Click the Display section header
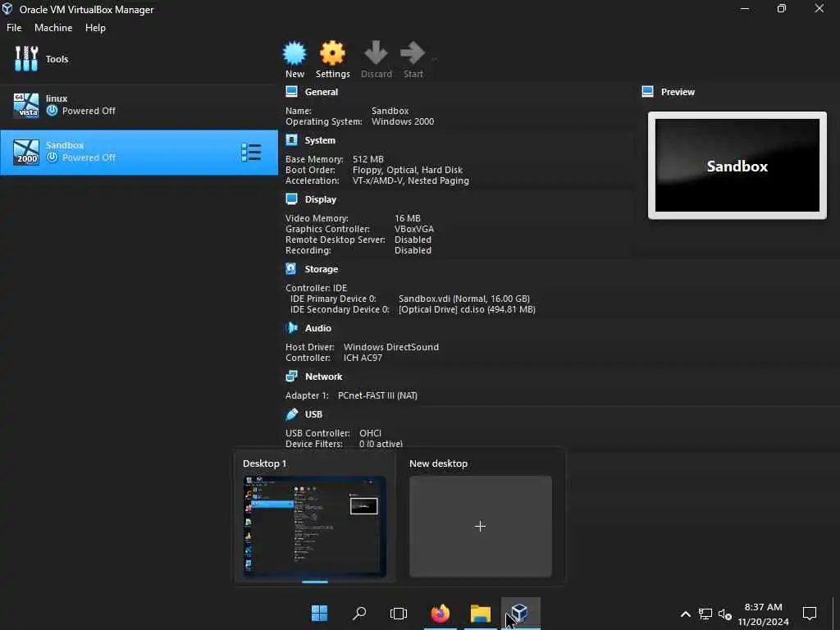 point(321,199)
